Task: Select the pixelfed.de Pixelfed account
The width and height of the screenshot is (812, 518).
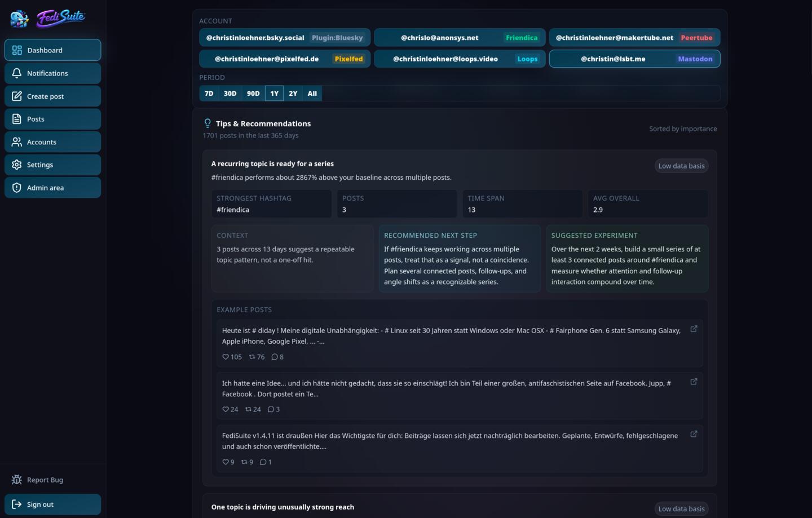Action: (285, 59)
